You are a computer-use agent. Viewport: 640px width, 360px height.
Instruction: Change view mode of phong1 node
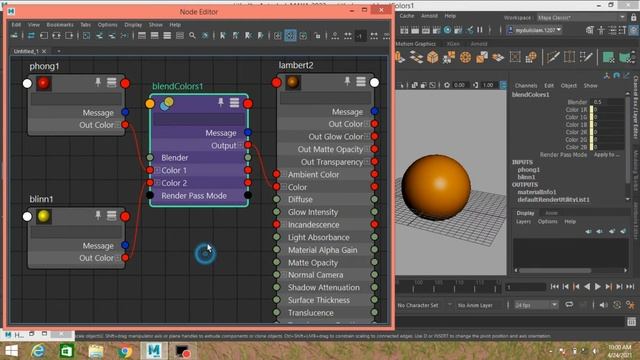click(111, 82)
